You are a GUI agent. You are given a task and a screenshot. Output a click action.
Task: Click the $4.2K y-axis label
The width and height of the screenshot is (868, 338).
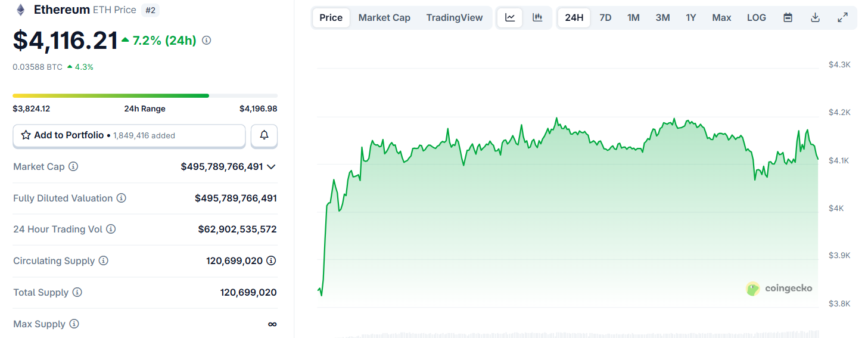(x=839, y=112)
